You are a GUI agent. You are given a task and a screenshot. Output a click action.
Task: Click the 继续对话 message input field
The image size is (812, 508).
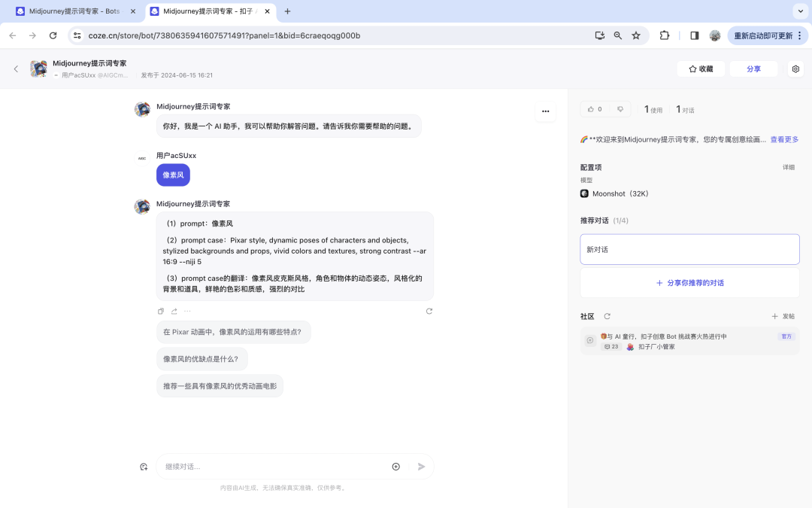274,467
